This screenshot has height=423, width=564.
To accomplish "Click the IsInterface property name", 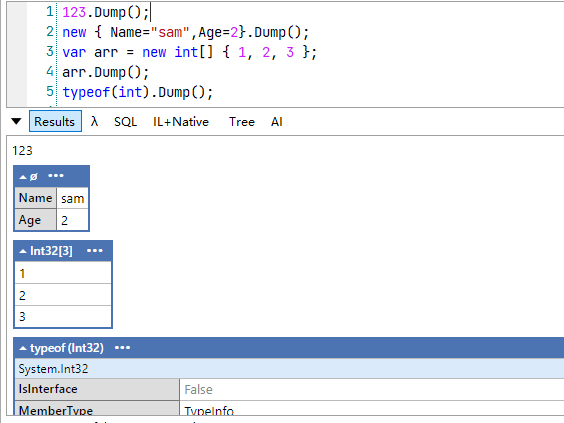I will (x=48, y=389).
